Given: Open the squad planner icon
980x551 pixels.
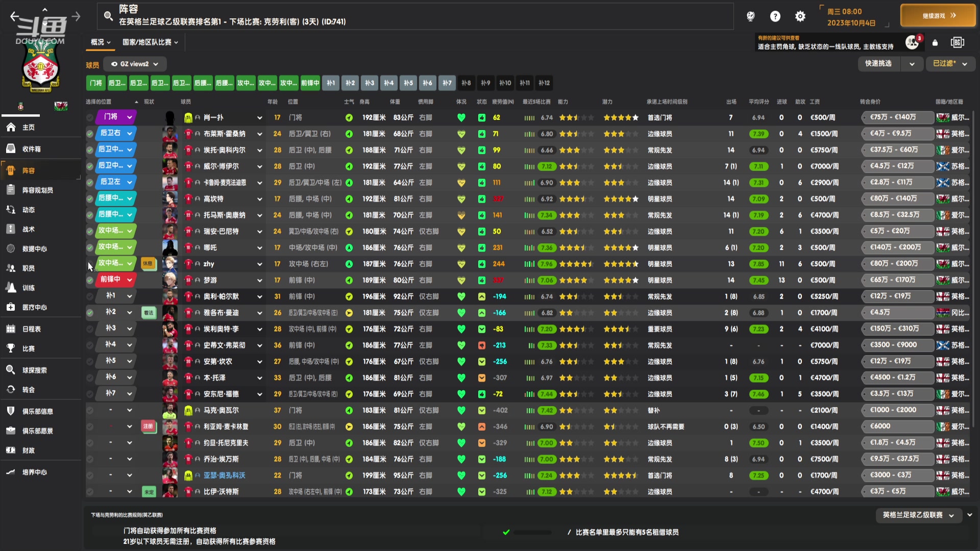Looking at the screenshot, I should pyautogui.click(x=11, y=190).
